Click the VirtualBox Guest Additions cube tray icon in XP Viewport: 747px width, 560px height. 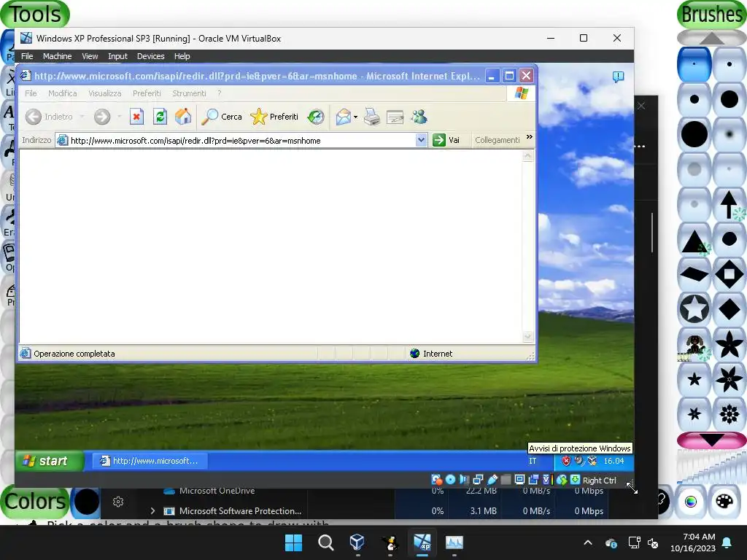[x=592, y=461]
